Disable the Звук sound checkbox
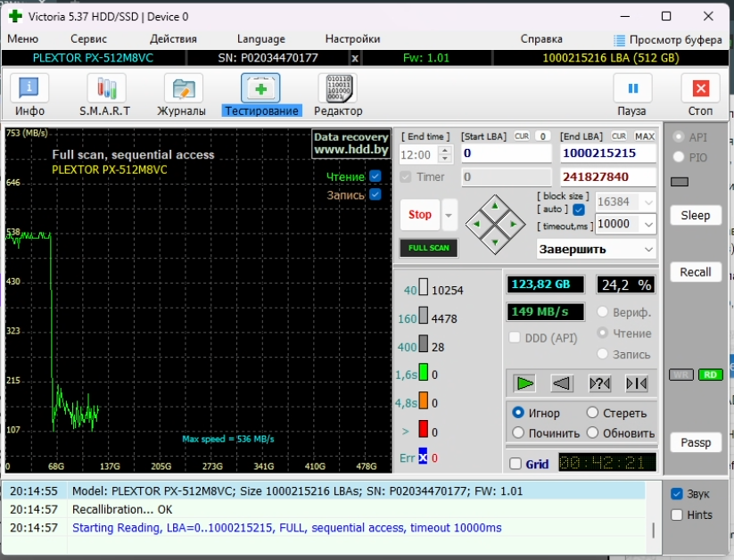734x560 pixels. [x=676, y=493]
